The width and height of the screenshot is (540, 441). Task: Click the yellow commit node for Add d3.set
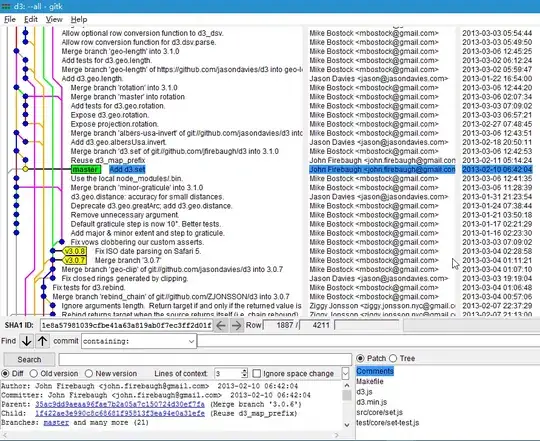[x=25, y=169]
